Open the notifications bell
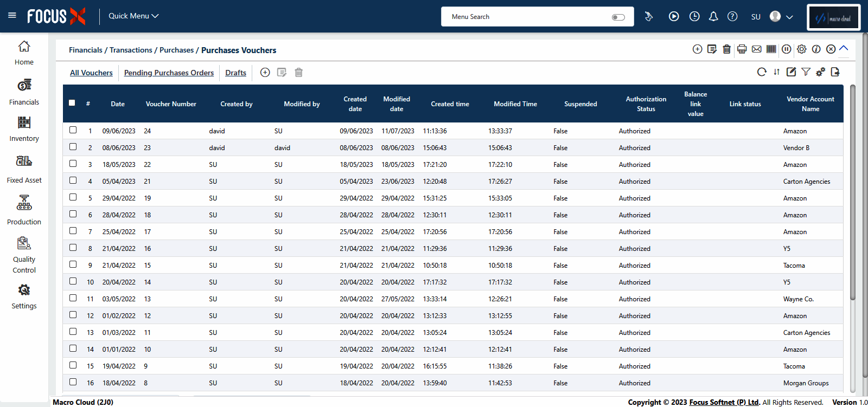 pyautogui.click(x=713, y=17)
